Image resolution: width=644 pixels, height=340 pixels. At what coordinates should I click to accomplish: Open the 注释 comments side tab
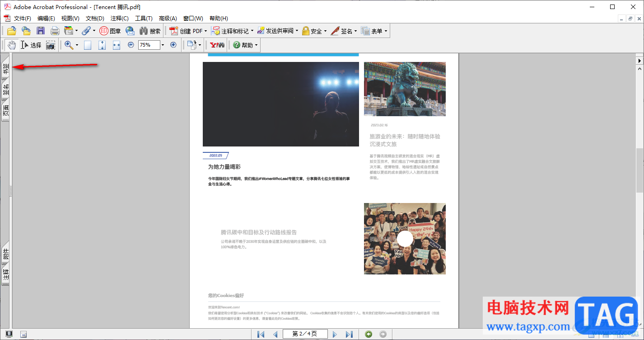5,275
